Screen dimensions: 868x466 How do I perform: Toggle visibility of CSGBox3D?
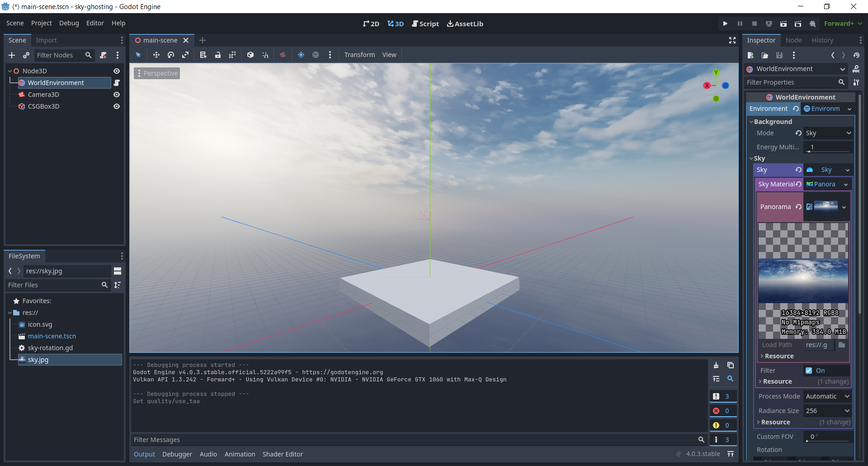click(x=116, y=106)
